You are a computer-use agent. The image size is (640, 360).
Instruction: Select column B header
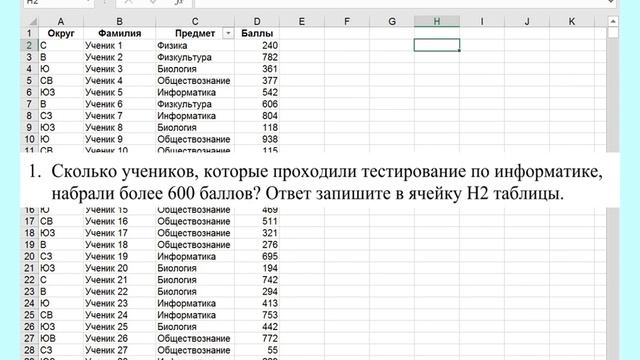point(120,21)
